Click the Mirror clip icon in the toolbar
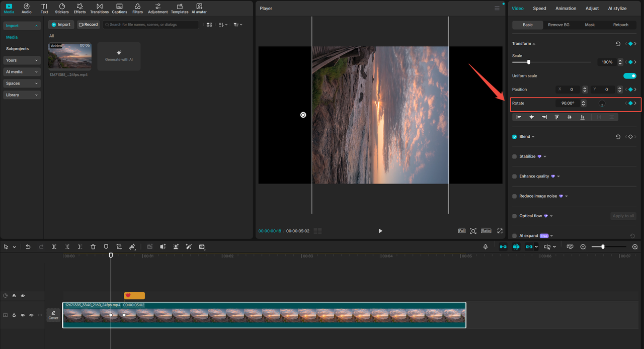This screenshot has height=349, width=644. coord(132,246)
